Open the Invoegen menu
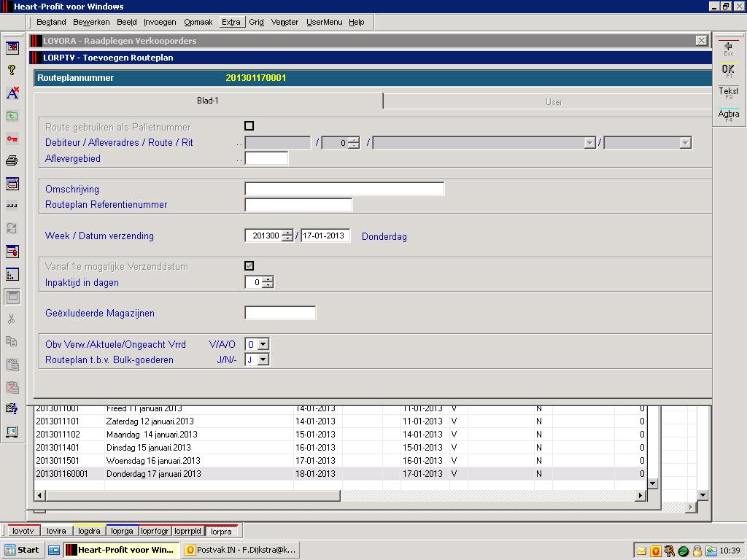Image resolution: width=747 pixels, height=560 pixels. pos(160,22)
